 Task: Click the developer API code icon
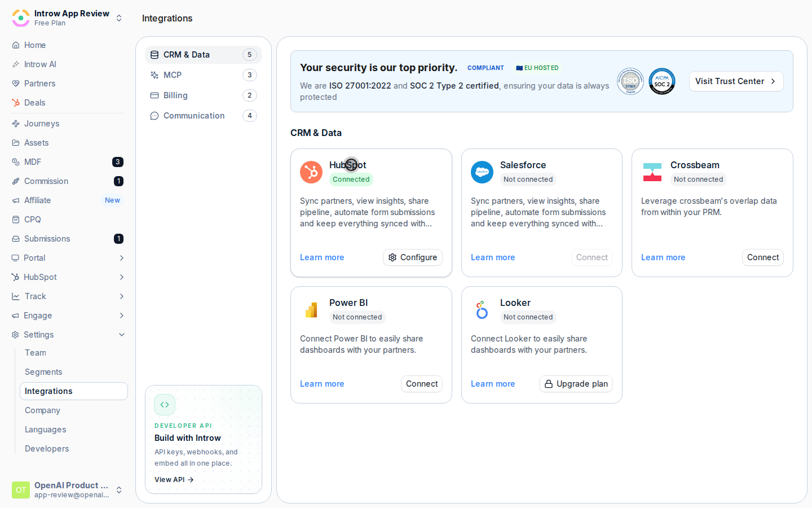click(x=165, y=405)
